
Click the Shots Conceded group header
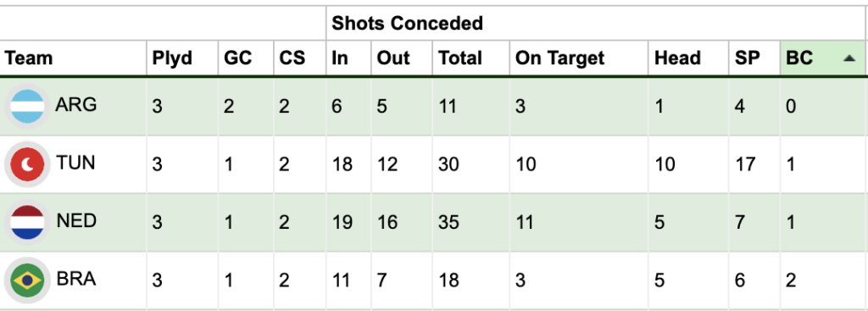pos(407,23)
